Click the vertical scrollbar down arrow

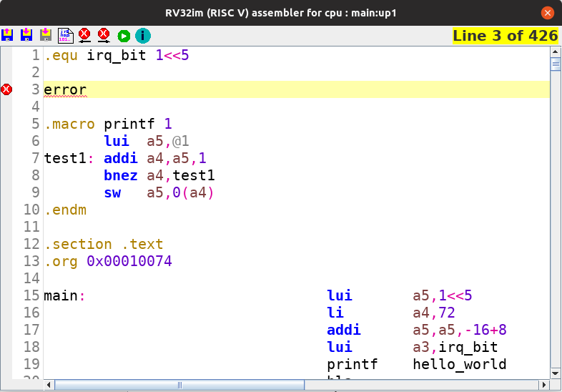pos(555,373)
